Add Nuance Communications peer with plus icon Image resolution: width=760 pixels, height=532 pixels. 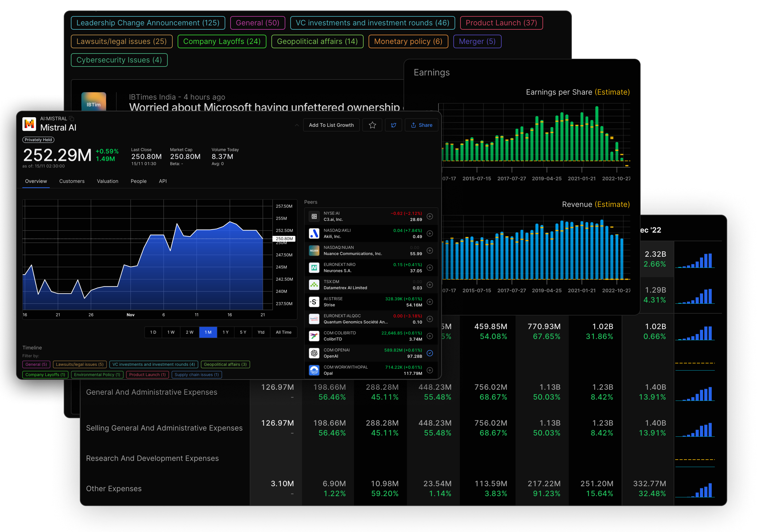coord(430,251)
